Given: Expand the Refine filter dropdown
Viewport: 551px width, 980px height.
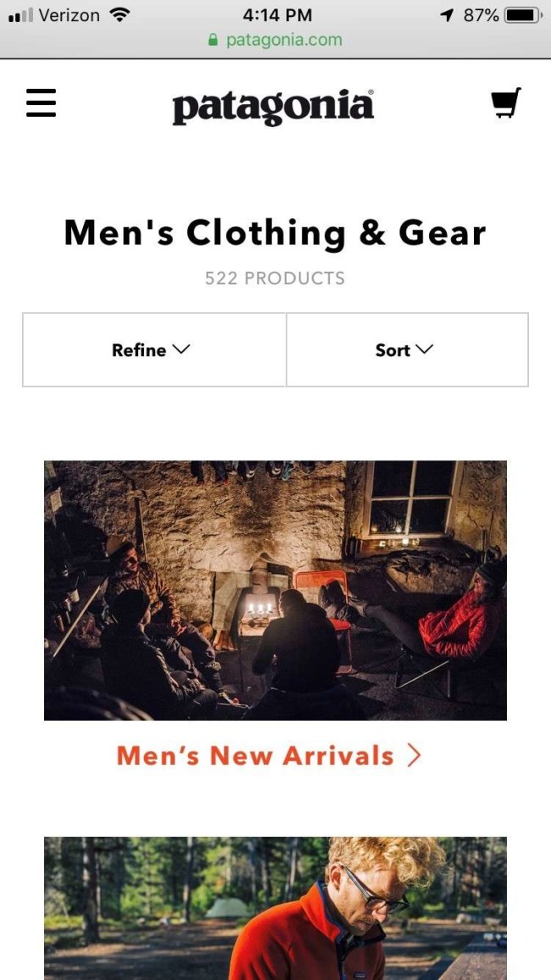Looking at the screenshot, I should 154,350.
